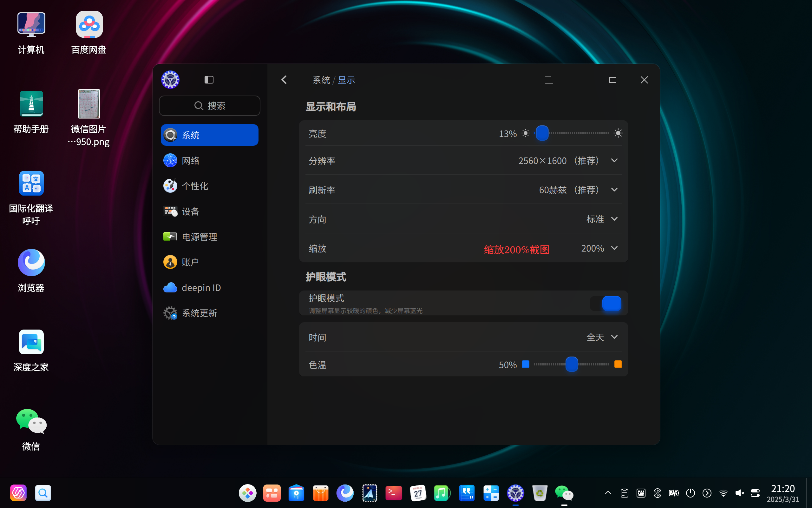Screen dimensions: 812x508
Task: Open the 时间 全天 dropdown
Action: tap(602, 337)
